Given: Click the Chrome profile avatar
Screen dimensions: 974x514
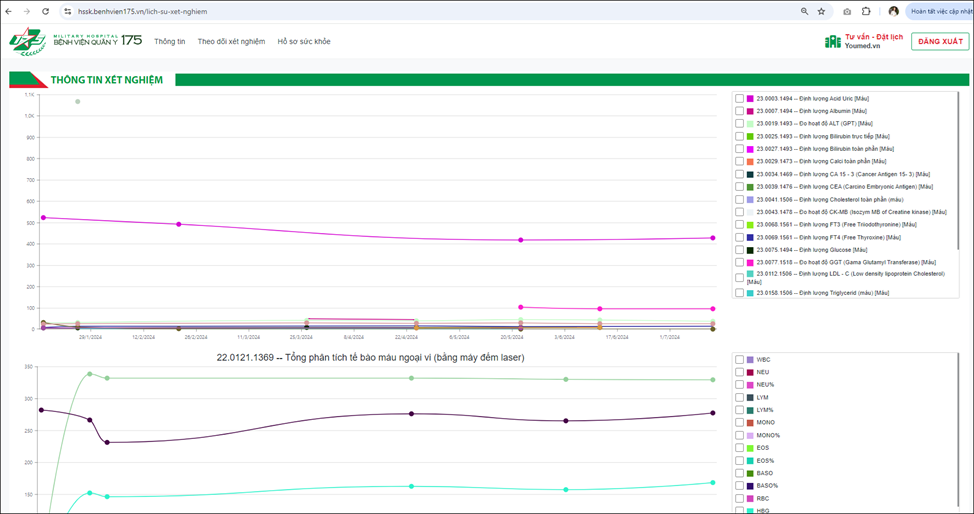Looking at the screenshot, I should [x=893, y=11].
